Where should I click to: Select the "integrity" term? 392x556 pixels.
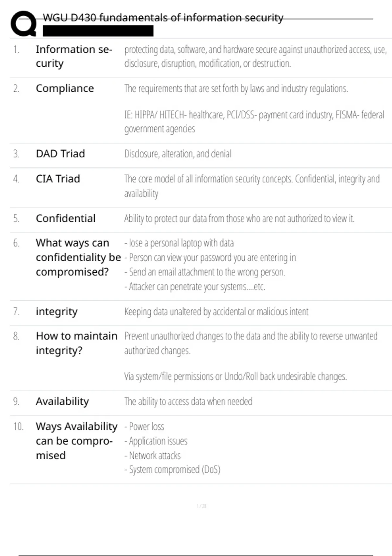(x=57, y=312)
